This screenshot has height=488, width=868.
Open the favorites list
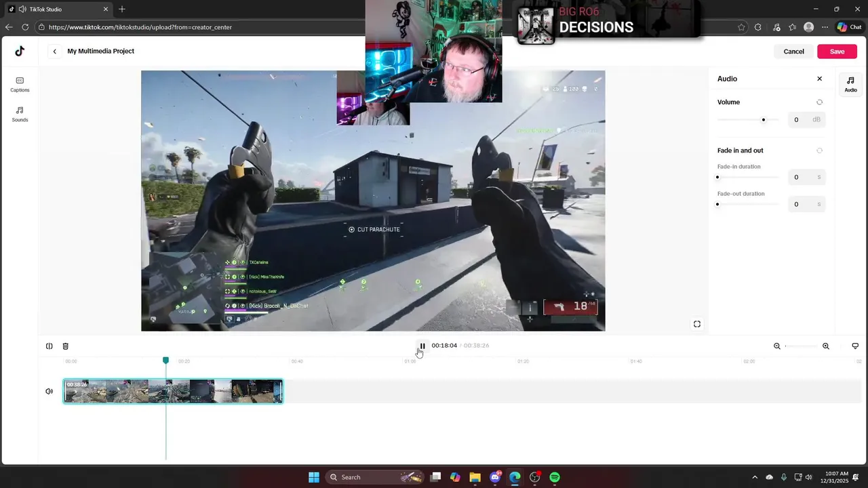tap(792, 27)
